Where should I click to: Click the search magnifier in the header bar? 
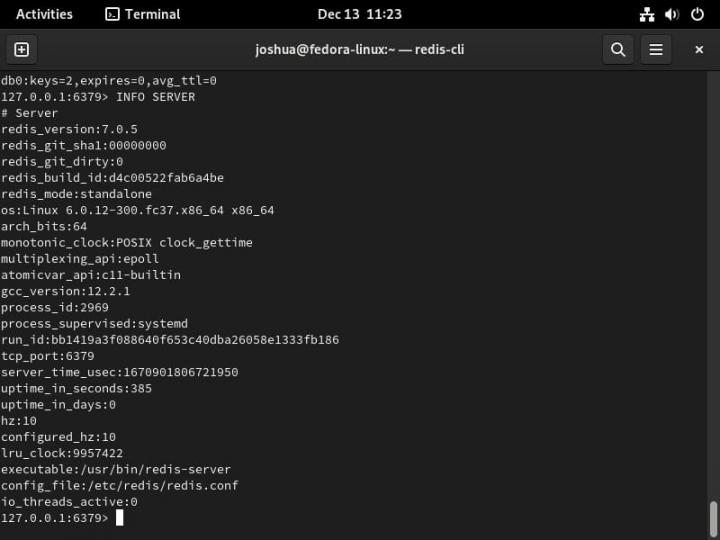[x=618, y=49]
